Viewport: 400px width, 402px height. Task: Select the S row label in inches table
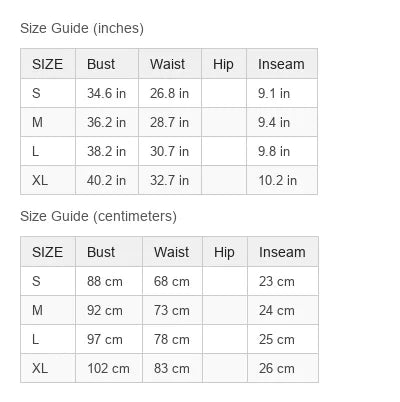tap(48, 93)
